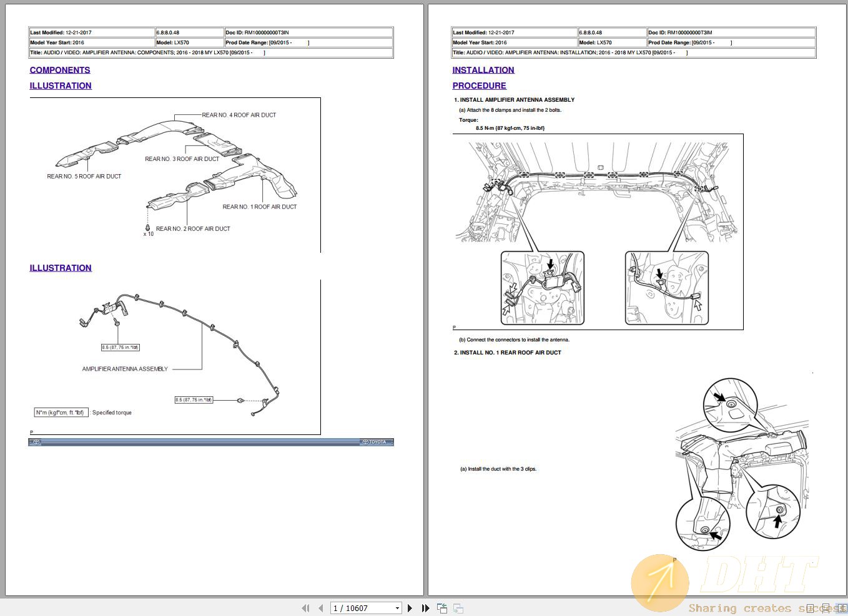The width and height of the screenshot is (848, 616).
Task: Click the 'x 10' clip quantity label
Action: (149, 234)
